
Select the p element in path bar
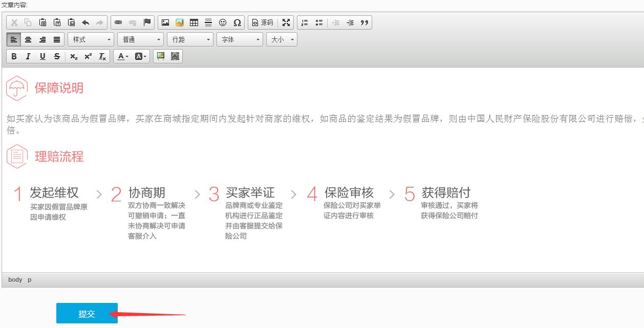tap(30, 280)
